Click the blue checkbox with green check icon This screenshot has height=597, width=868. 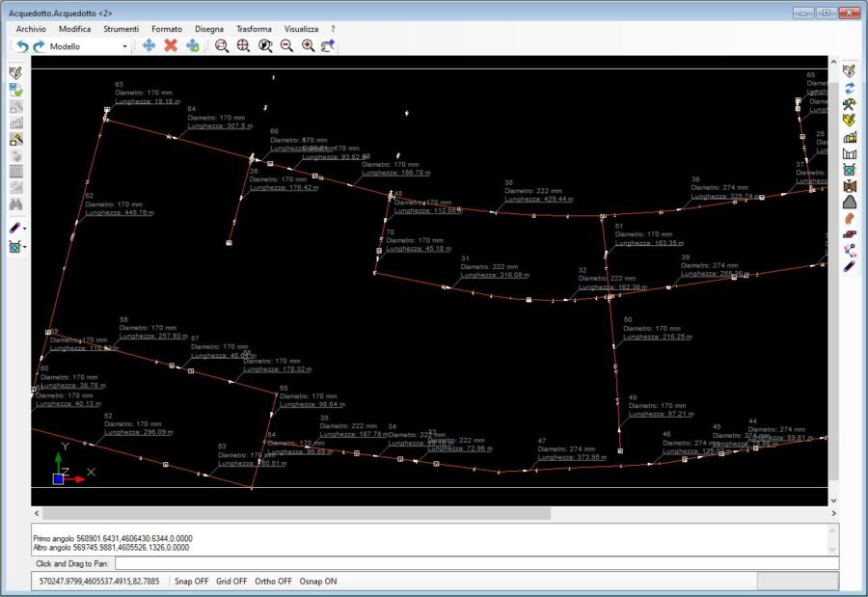(15, 90)
